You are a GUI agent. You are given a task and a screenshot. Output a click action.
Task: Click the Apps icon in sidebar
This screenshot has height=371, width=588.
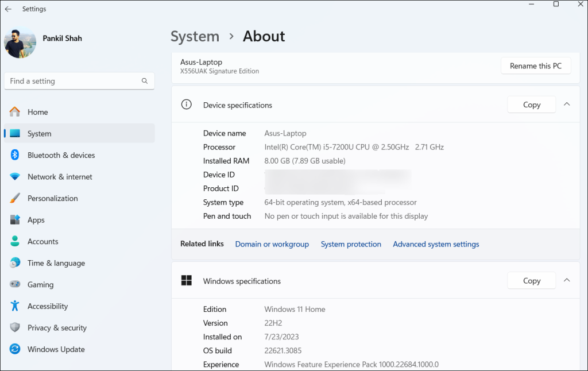click(x=15, y=220)
